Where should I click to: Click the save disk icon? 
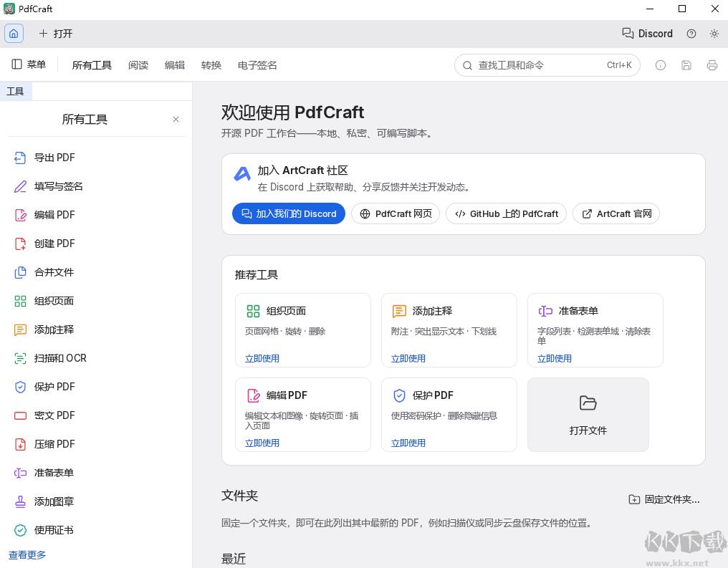click(x=686, y=65)
